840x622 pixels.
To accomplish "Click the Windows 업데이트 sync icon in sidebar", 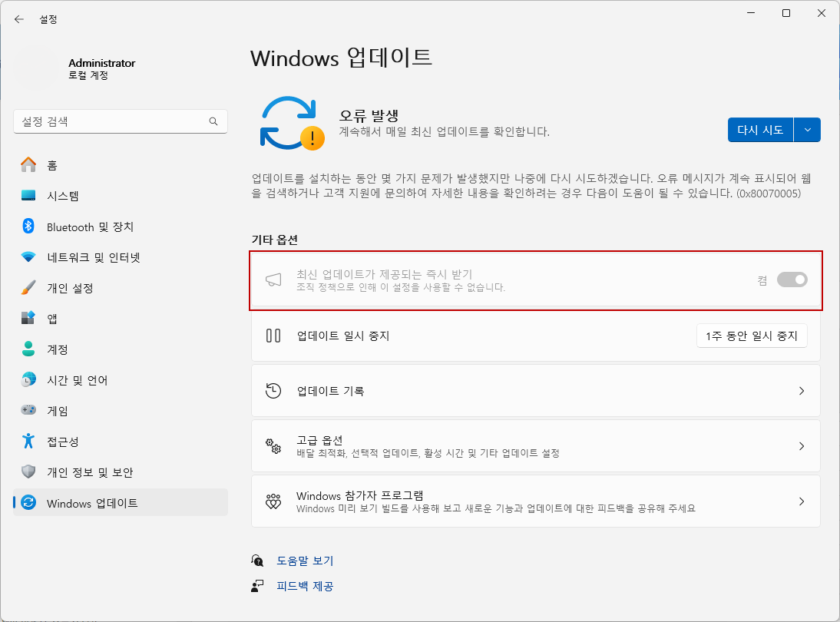I will tap(28, 502).
